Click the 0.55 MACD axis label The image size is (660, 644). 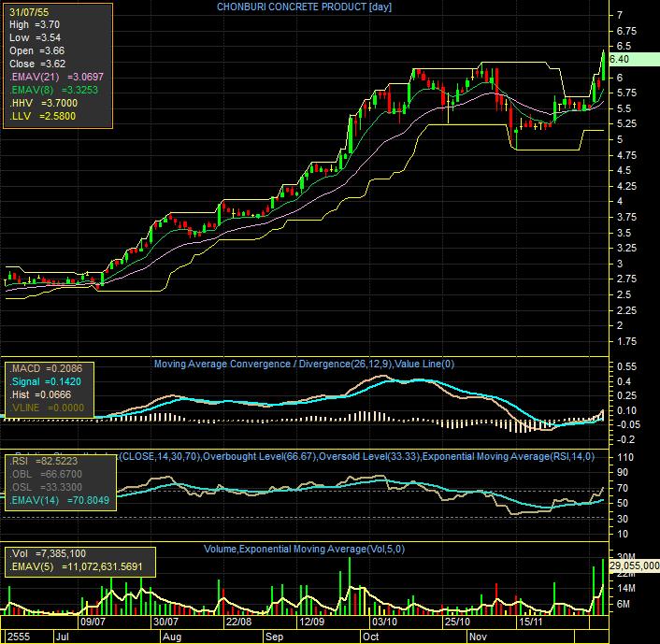(626, 366)
